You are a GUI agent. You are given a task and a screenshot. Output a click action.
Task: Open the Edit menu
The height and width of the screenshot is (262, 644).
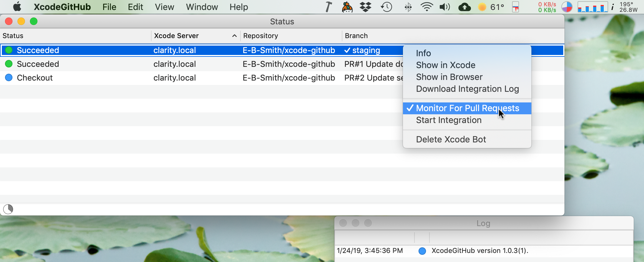[135, 7]
